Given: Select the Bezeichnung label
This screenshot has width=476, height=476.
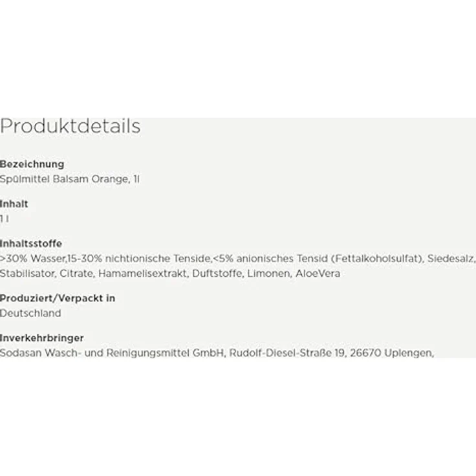Looking at the screenshot, I should click(x=32, y=164).
